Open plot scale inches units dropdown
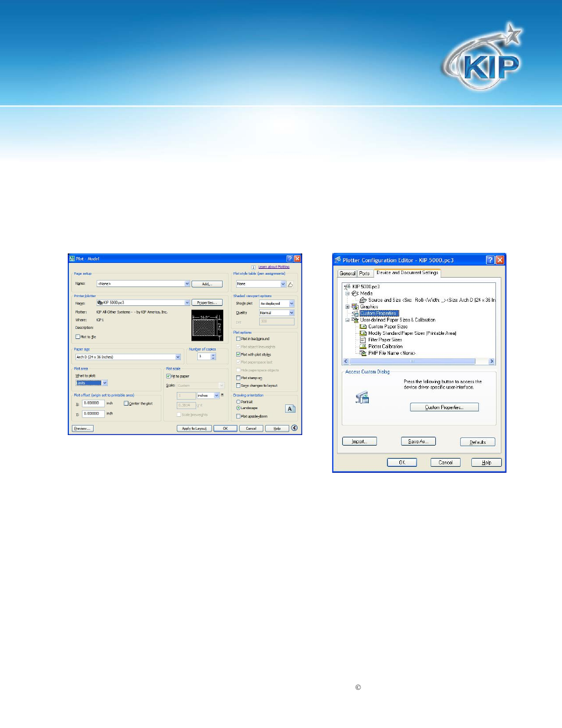This screenshot has height=728, width=562. pos(217,396)
